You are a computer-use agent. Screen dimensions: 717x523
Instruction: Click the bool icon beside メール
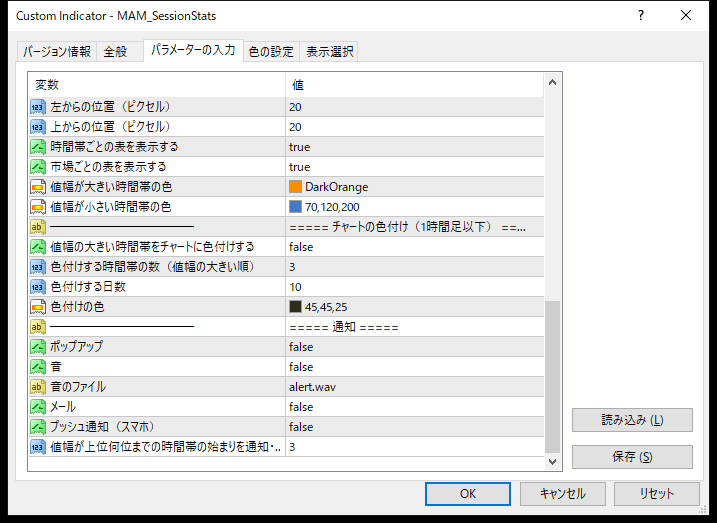point(37,407)
